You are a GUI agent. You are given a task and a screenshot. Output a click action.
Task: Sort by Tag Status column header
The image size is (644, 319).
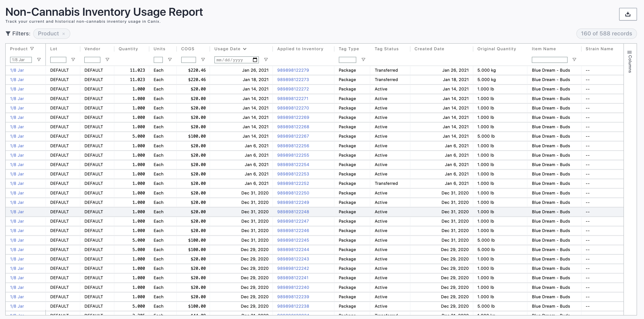pos(386,49)
